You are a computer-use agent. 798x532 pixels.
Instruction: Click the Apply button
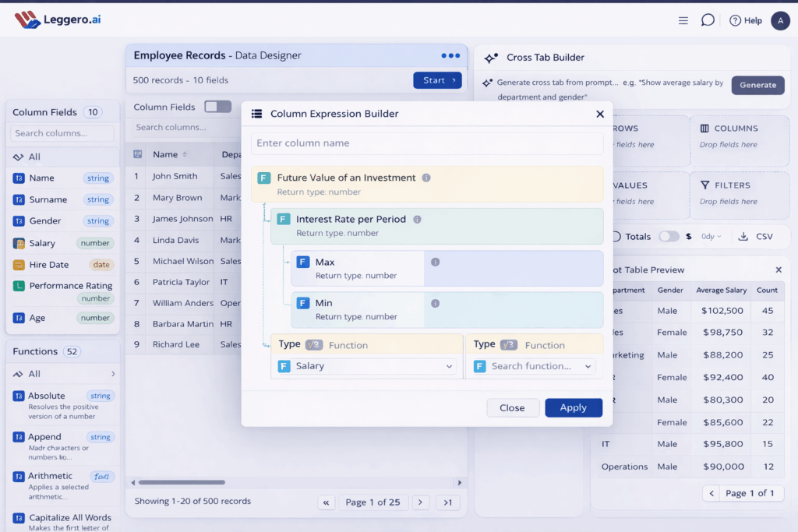[x=573, y=407]
